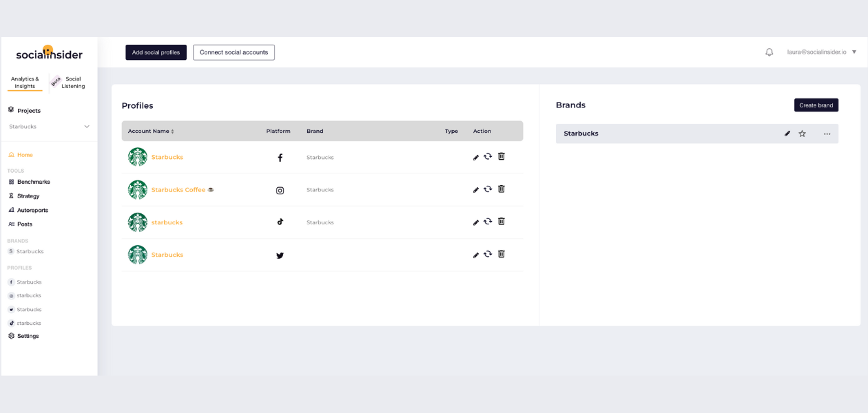Refresh the Twitter Starbucks profile
The width and height of the screenshot is (868, 413).
point(488,253)
